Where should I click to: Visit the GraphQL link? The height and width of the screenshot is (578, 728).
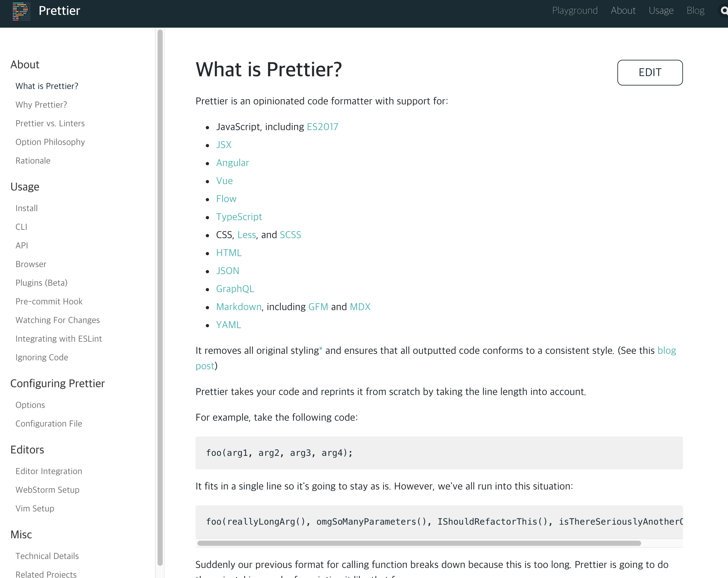coord(235,289)
